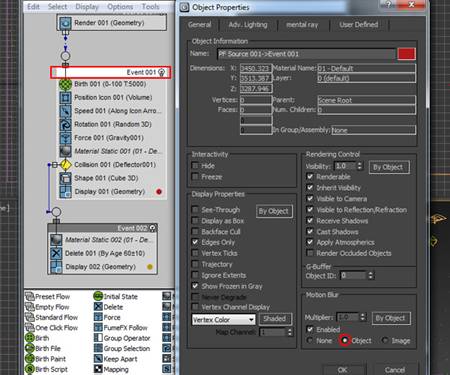The image size is (450, 375).
Task: Select the Render 001 (Geometry) operator icon
Action: 65,23
